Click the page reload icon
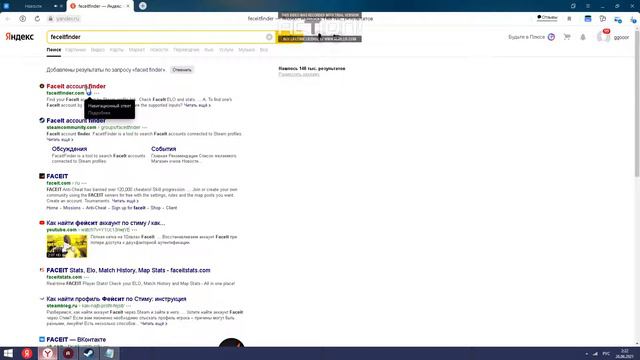 point(37,19)
